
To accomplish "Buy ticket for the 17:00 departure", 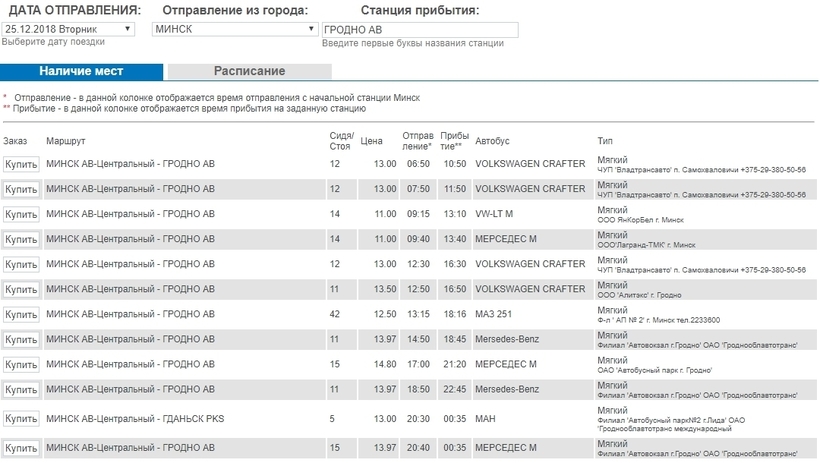I will coord(21,365).
